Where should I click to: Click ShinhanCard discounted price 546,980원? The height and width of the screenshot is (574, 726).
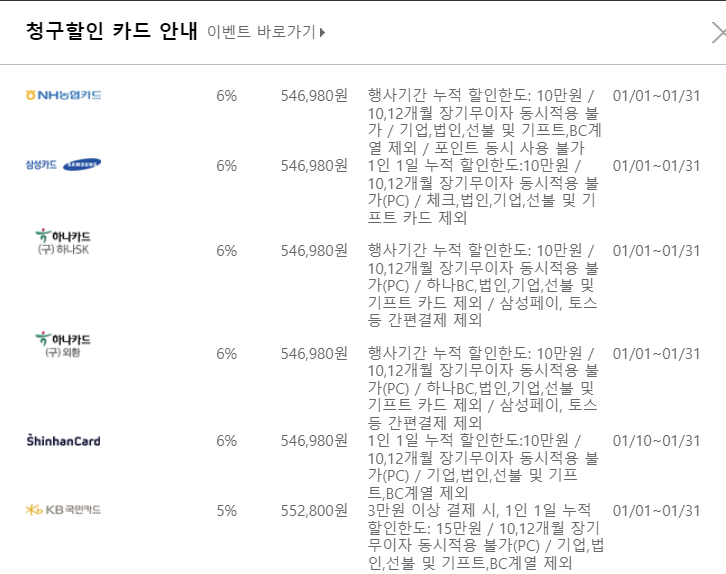[314, 441]
